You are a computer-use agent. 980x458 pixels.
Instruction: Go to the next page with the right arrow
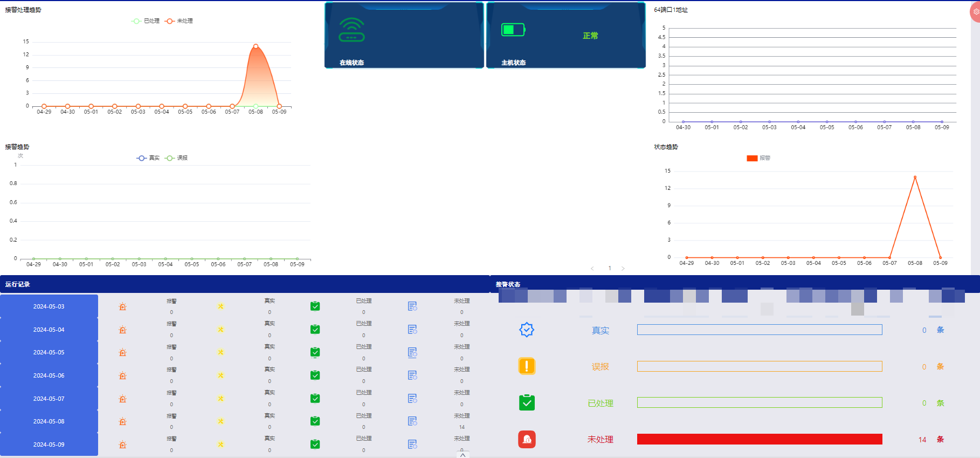tap(623, 268)
